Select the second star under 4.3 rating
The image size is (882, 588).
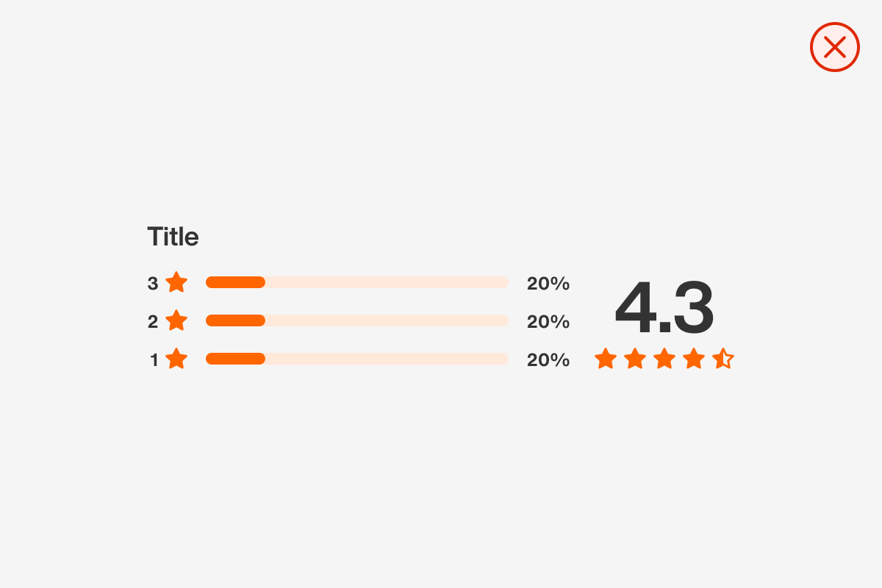(635, 359)
